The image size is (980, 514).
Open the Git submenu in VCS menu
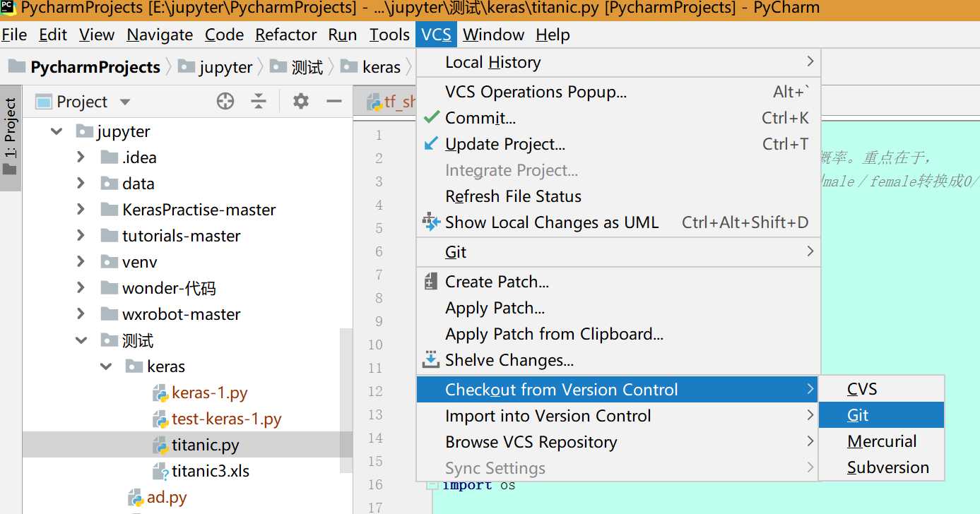(618, 252)
